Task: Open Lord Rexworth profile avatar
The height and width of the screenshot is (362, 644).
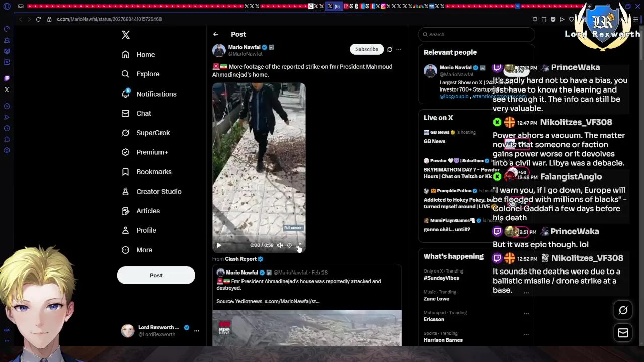Action: pos(128,331)
